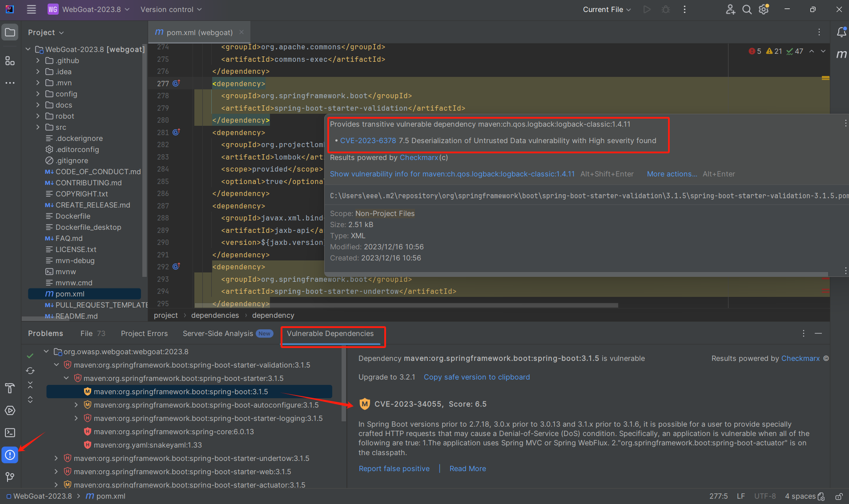Open the WebGoat-2023.8 project dropdown
Image resolution: width=849 pixels, height=504 pixels.
point(89,9)
